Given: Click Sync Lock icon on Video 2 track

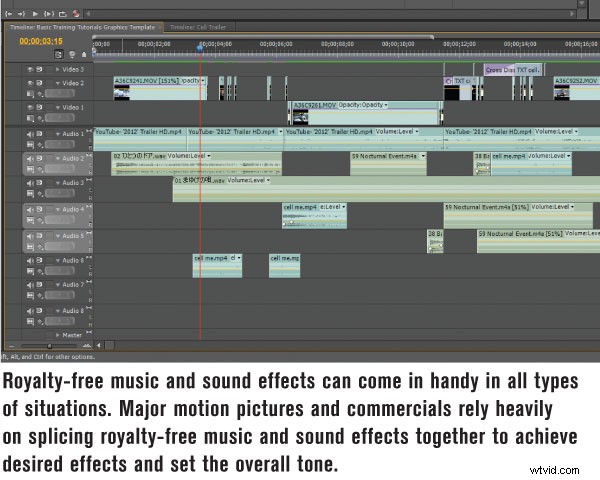Looking at the screenshot, I should 39,83.
